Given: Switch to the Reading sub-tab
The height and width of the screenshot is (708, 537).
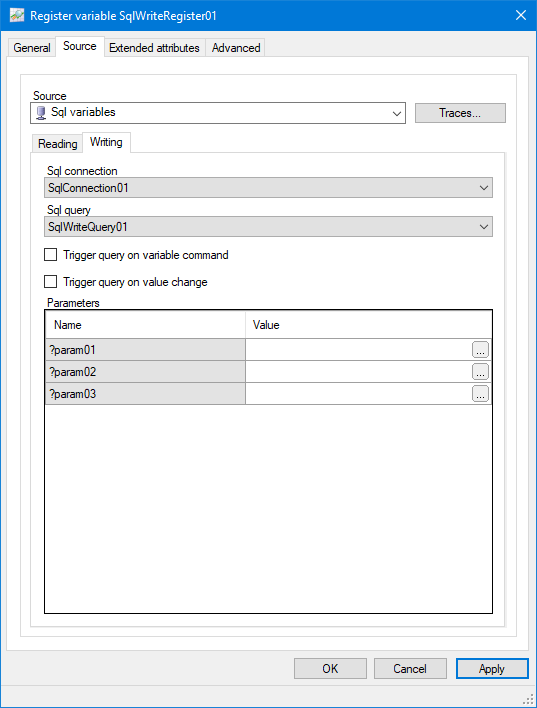Looking at the screenshot, I should pos(57,144).
